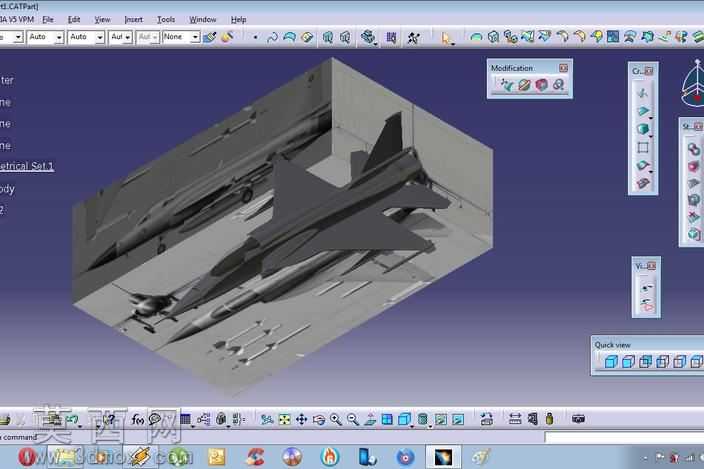Open the Edit menu

click(74, 20)
